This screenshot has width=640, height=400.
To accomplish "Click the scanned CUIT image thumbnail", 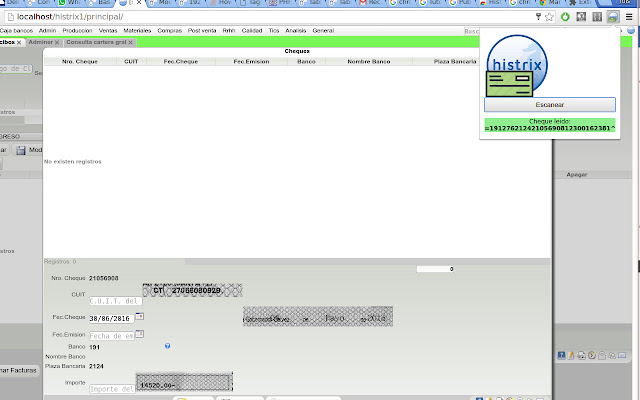I will point(192,290).
